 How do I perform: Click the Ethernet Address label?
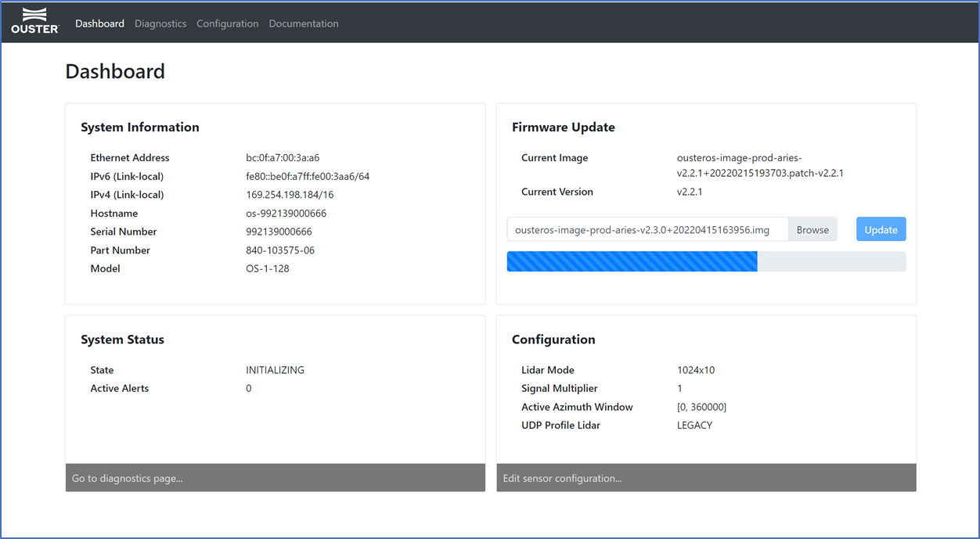[x=130, y=158]
